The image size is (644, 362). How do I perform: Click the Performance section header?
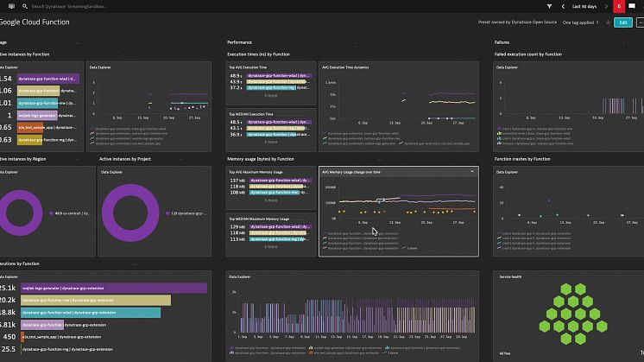tap(239, 42)
